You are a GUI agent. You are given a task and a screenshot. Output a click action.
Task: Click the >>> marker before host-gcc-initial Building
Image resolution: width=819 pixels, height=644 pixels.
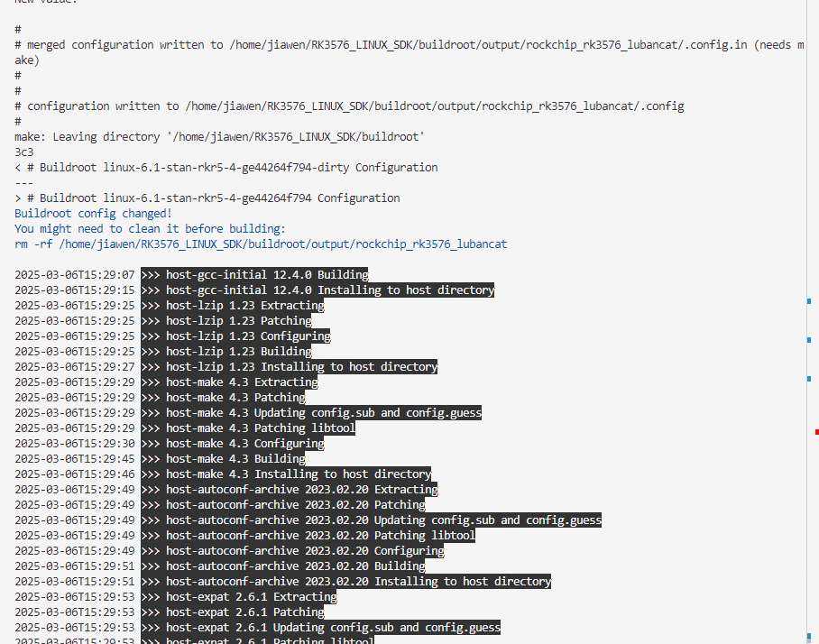coord(150,274)
